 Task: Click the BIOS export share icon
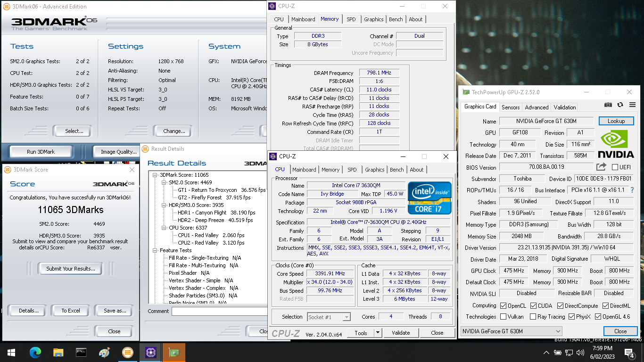click(x=601, y=167)
